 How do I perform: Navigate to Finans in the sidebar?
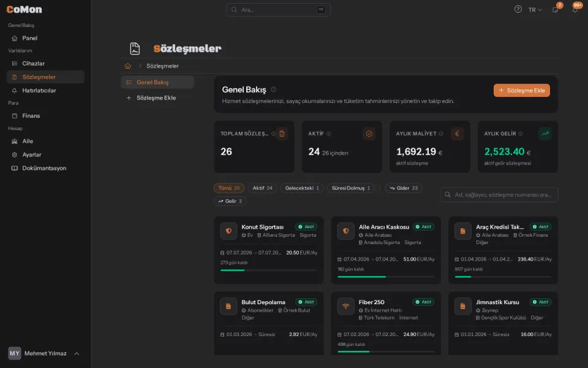[x=45, y=116]
